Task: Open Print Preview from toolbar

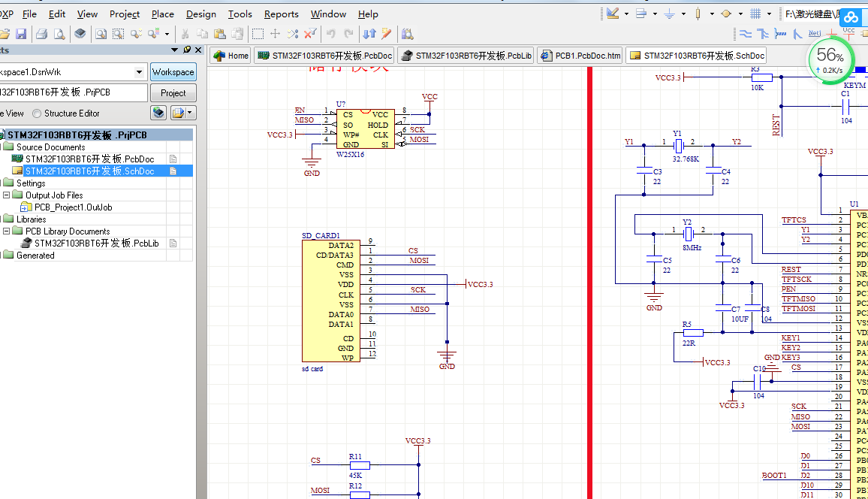Action: [59, 35]
